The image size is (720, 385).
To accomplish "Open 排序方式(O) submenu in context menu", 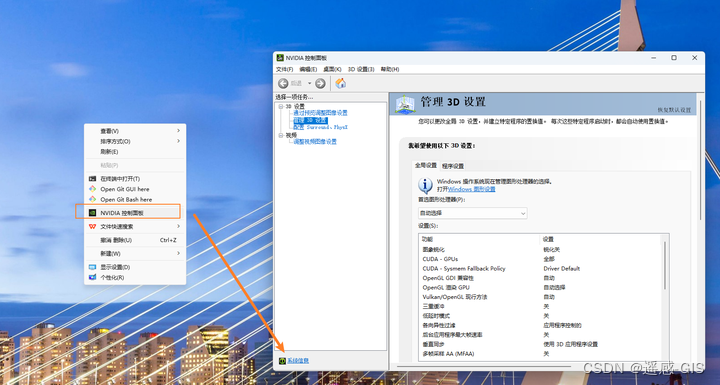I will click(135, 141).
